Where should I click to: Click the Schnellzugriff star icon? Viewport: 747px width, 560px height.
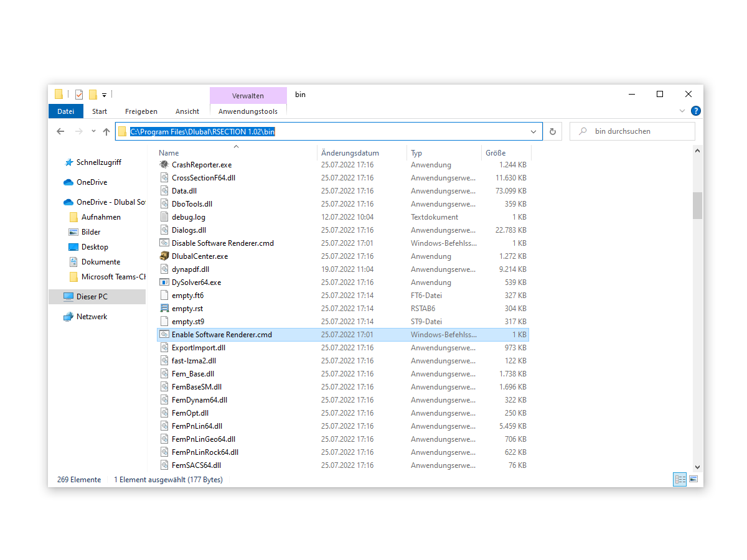click(x=68, y=162)
